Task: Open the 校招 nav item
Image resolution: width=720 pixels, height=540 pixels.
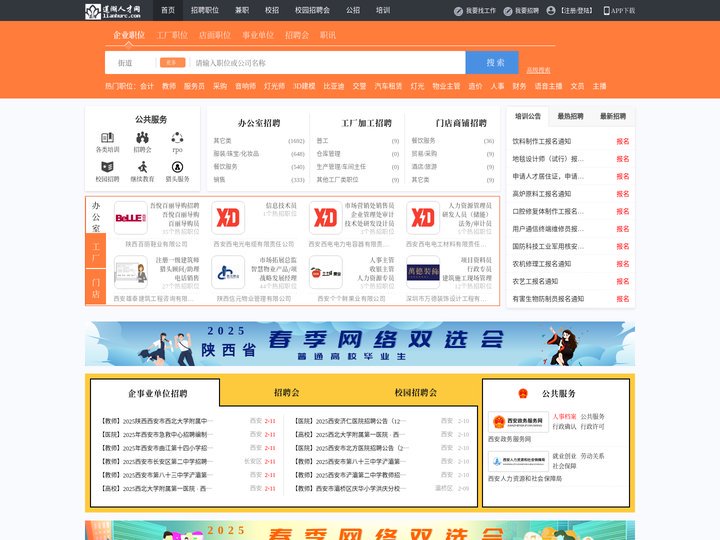Action: (x=272, y=10)
